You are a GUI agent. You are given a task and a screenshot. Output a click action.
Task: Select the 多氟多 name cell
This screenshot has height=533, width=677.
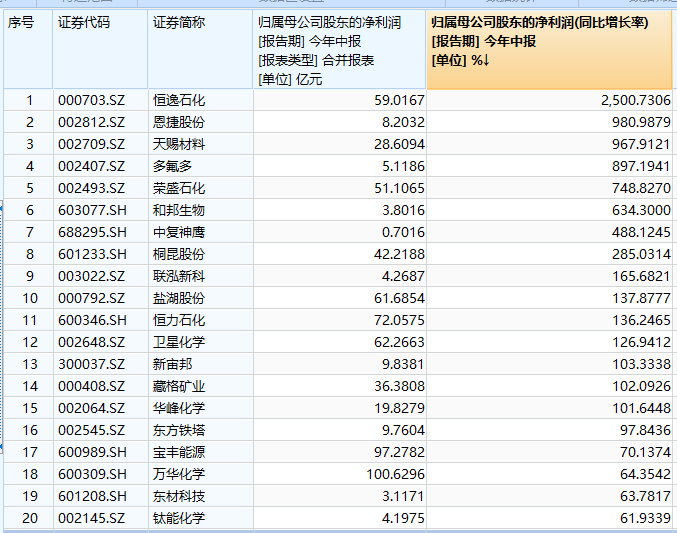pyautogui.click(x=200, y=166)
